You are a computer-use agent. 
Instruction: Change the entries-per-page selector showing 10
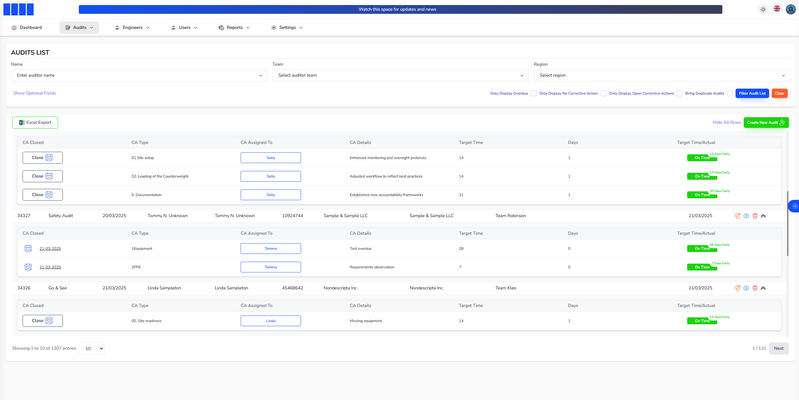pos(92,349)
